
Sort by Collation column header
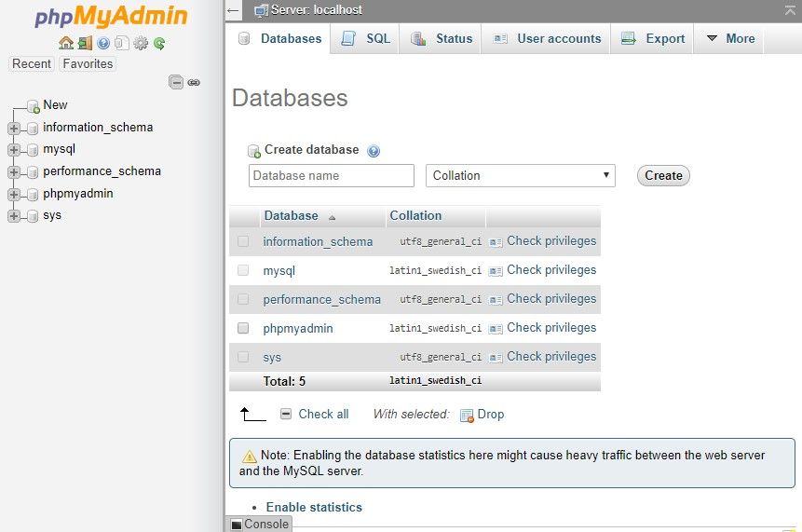(415, 215)
